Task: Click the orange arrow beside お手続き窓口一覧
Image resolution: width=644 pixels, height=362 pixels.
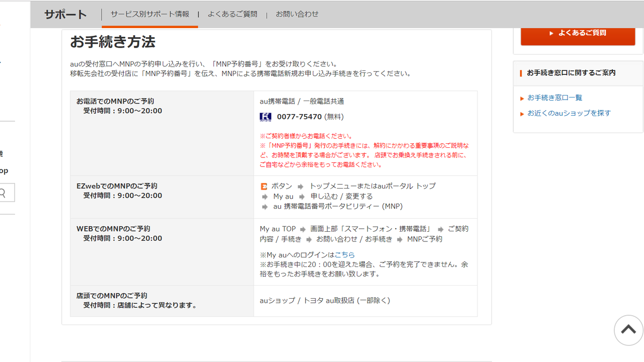Action: coord(522,99)
